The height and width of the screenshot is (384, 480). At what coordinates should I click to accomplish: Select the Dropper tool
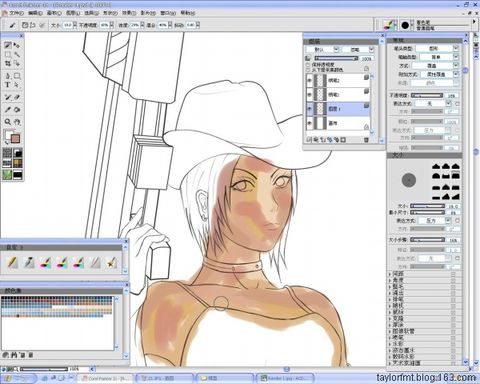pos(7,109)
